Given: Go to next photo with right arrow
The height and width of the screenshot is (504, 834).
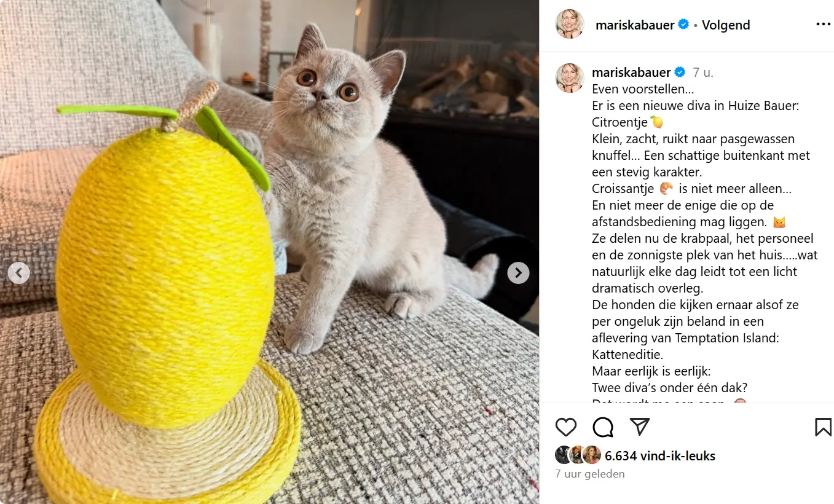Looking at the screenshot, I should [518, 272].
